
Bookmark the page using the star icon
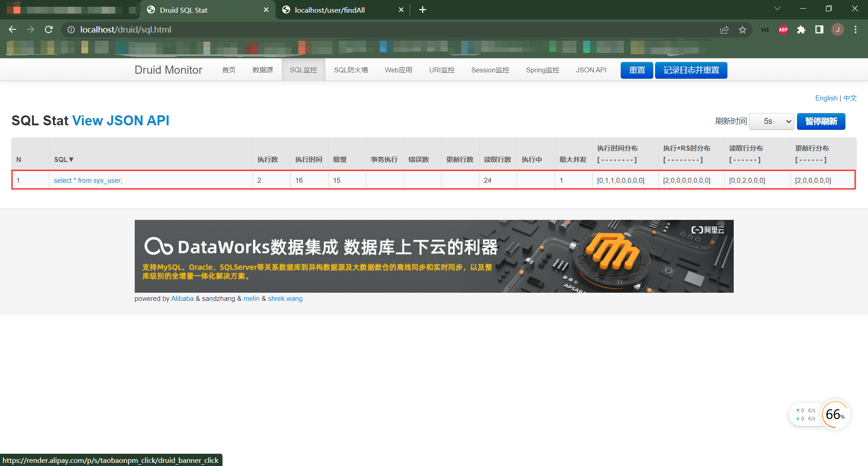click(x=742, y=29)
